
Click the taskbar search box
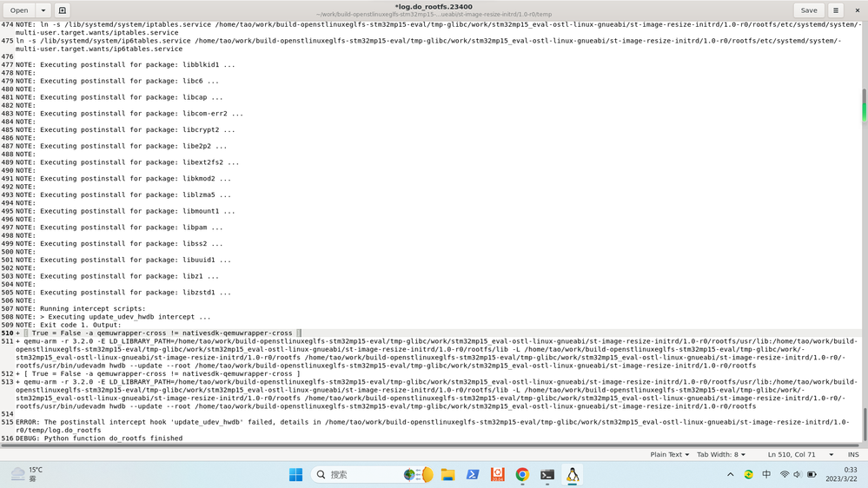click(372, 474)
